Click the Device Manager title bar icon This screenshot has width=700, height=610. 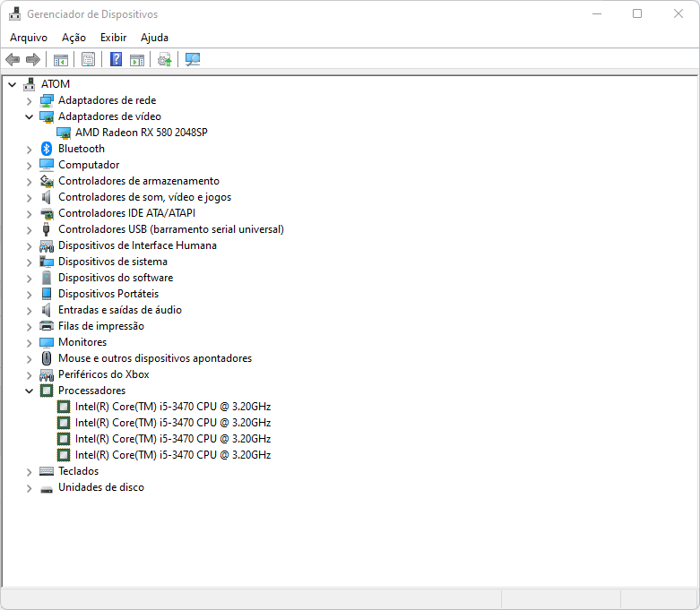[x=14, y=13]
